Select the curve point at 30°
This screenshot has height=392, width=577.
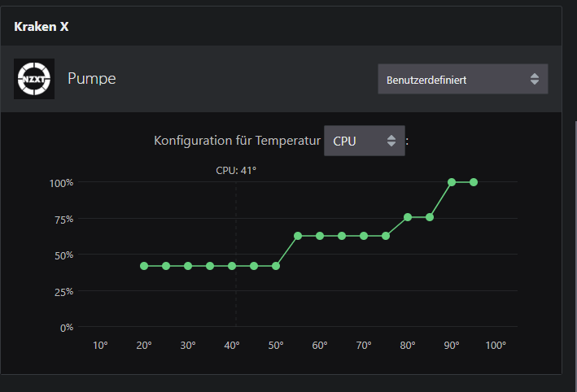188,266
